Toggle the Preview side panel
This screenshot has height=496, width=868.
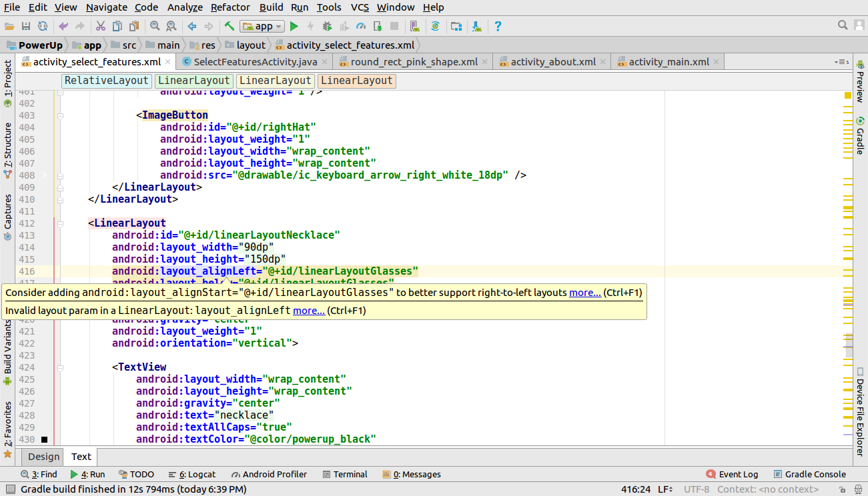pos(860,81)
